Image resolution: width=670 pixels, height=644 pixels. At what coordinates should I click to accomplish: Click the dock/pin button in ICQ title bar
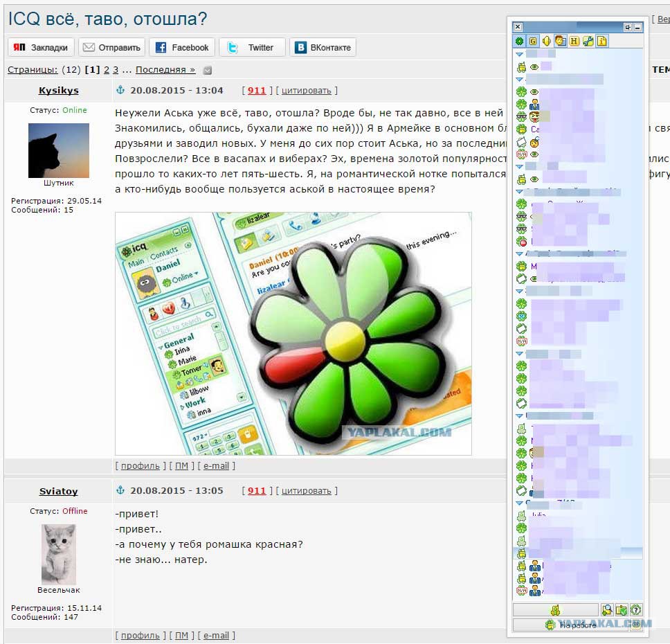[628, 28]
